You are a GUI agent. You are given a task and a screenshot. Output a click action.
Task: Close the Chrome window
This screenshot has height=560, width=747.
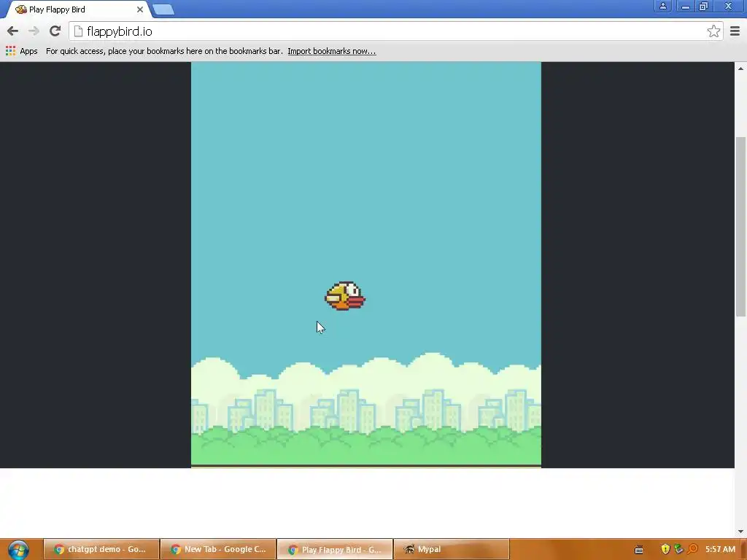point(728,6)
